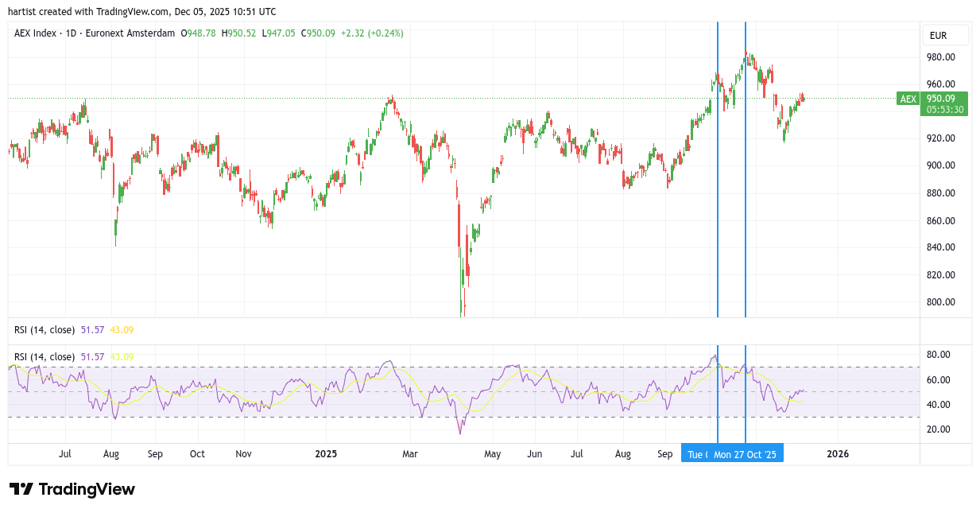Click the bold 2025 label on time axis
The image size is (980, 513).
326,454
